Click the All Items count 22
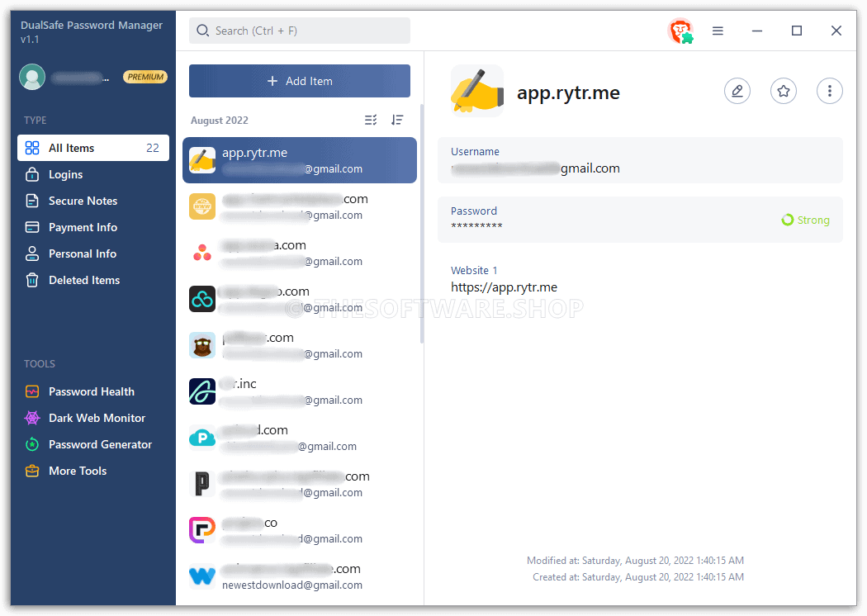The width and height of the screenshot is (867, 616). tap(153, 148)
